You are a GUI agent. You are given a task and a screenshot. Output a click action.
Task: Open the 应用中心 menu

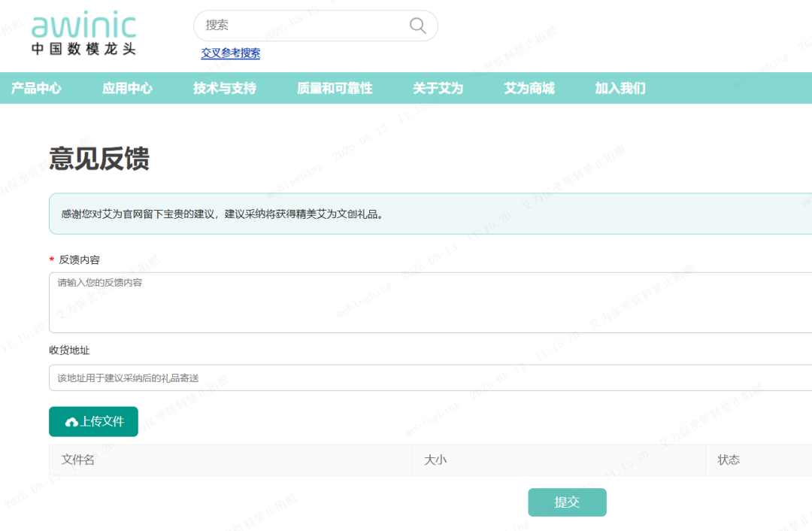click(x=127, y=88)
